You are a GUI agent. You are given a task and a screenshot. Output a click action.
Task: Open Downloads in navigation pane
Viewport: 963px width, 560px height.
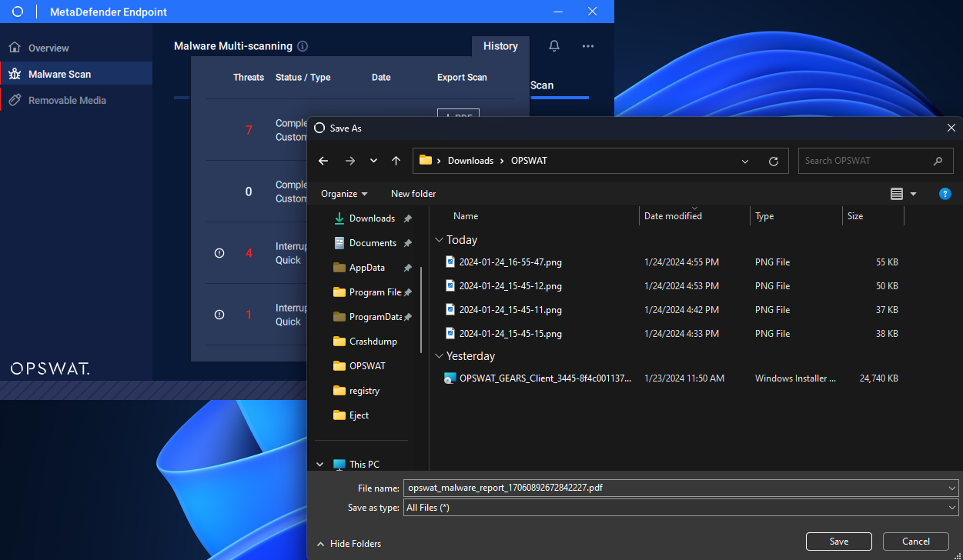click(372, 218)
